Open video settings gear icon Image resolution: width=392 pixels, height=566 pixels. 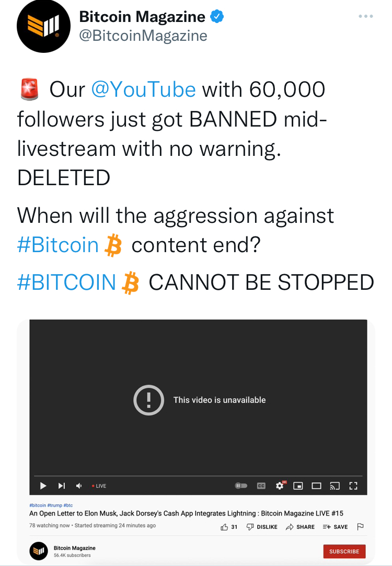click(280, 486)
